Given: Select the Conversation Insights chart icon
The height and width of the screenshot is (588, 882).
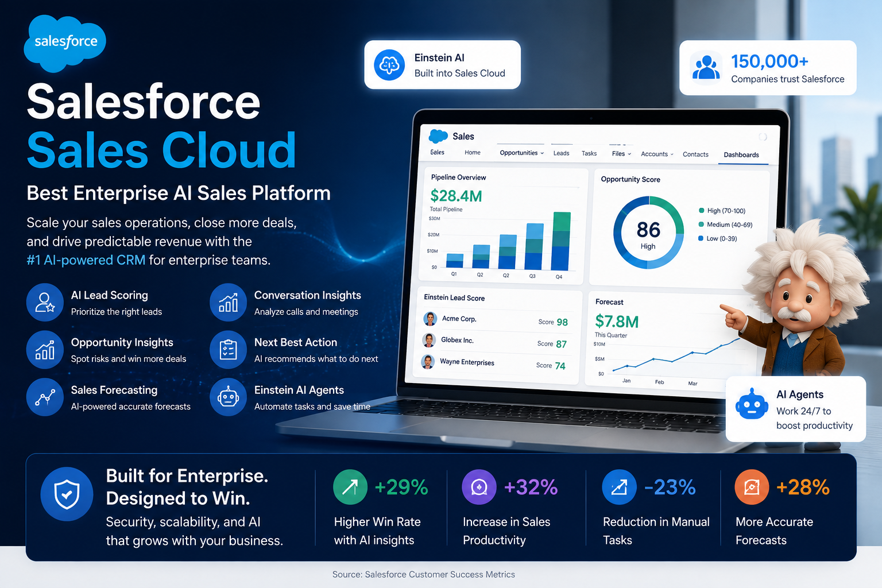Looking at the screenshot, I should pyautogui.click(x=228, y=302).
